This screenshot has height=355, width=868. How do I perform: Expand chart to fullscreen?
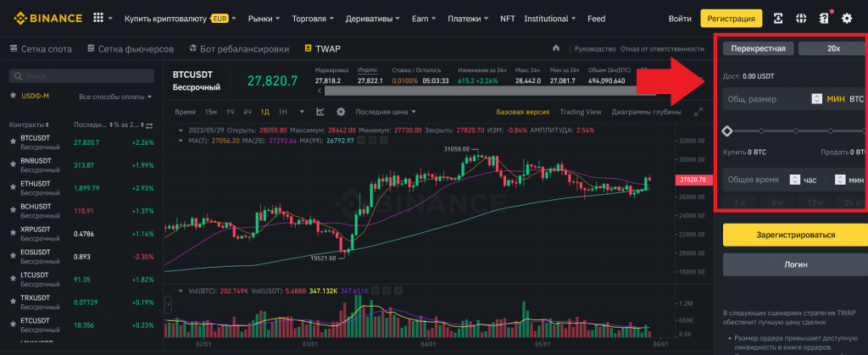(698, 112)
